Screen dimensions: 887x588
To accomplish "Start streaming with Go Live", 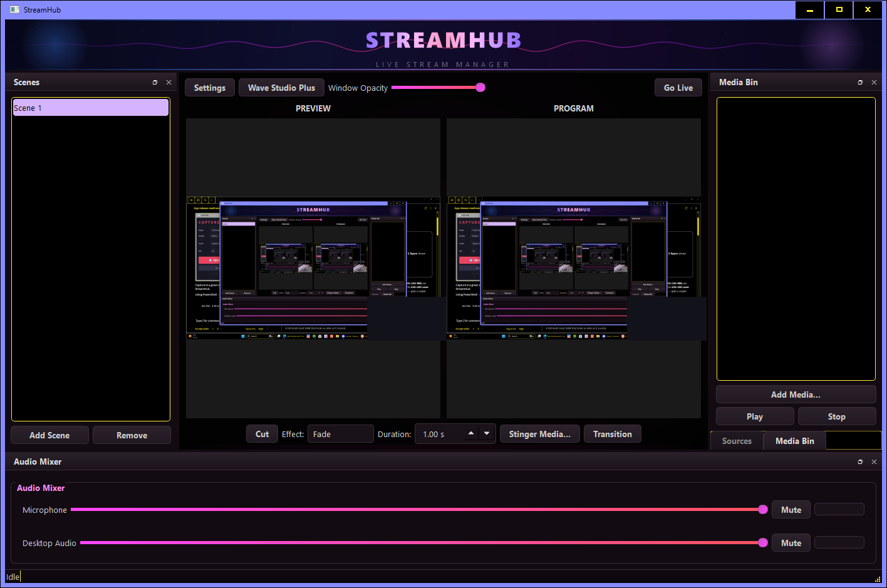I will tap(678, 88).
